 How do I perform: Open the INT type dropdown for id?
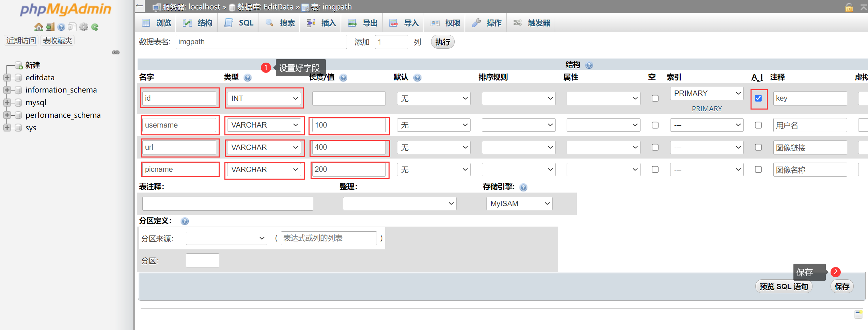[264, 98]
